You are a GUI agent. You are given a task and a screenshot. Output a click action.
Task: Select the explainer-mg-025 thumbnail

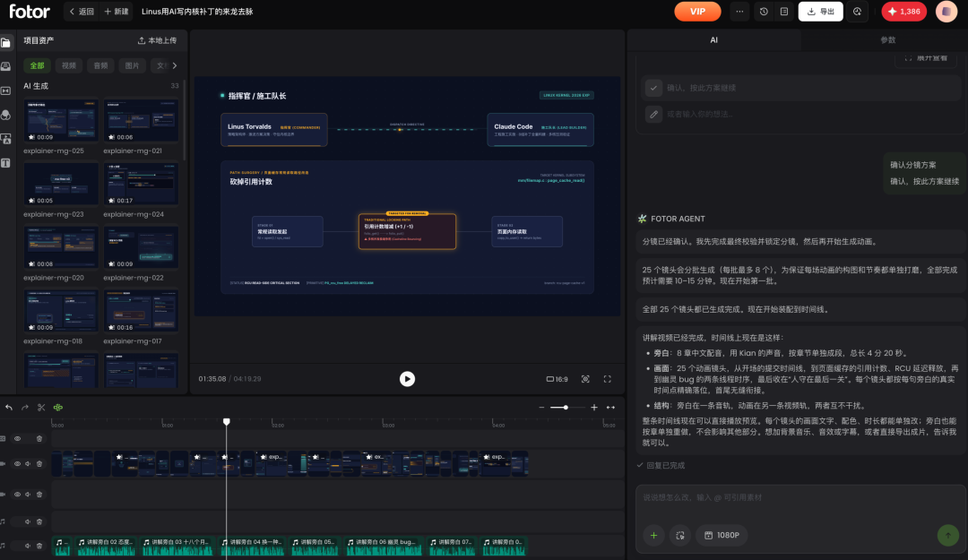[x=61, y=120]
